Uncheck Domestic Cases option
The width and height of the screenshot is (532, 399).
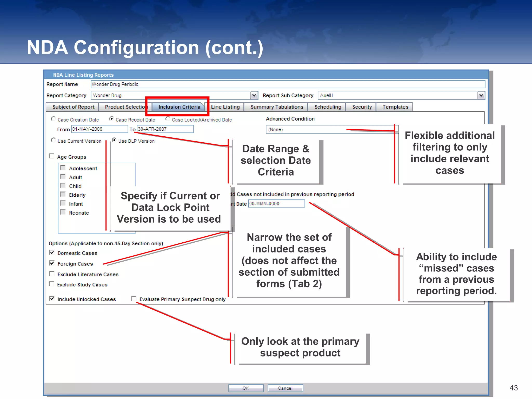coord(52,252)
